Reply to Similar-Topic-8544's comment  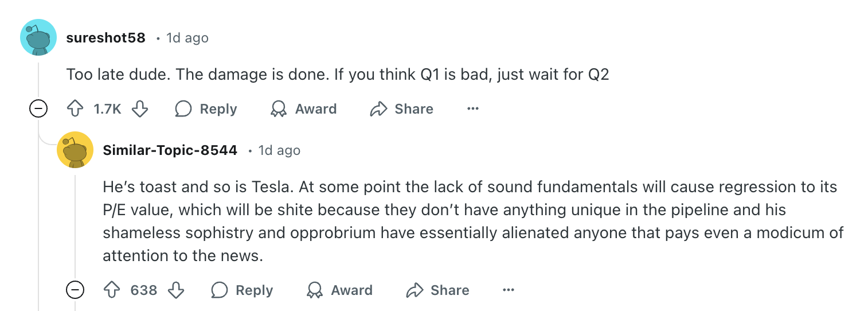(x=242, y=290)
